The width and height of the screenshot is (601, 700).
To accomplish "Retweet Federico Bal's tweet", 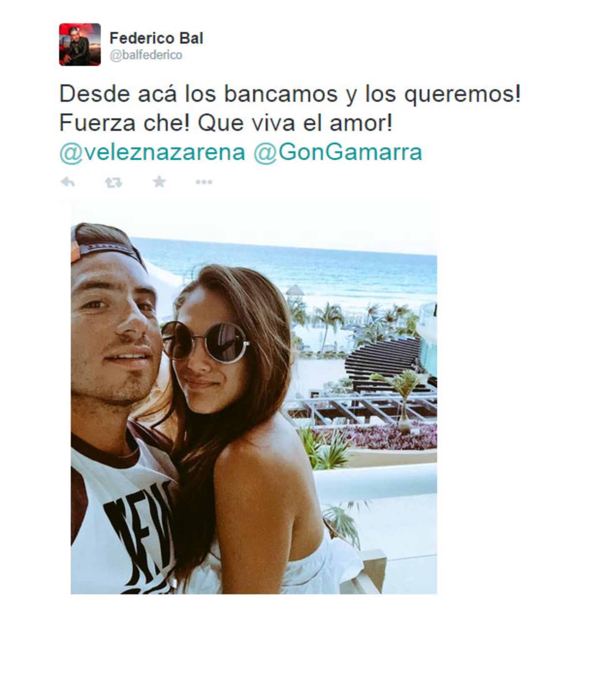I will (x=114, y=182).
